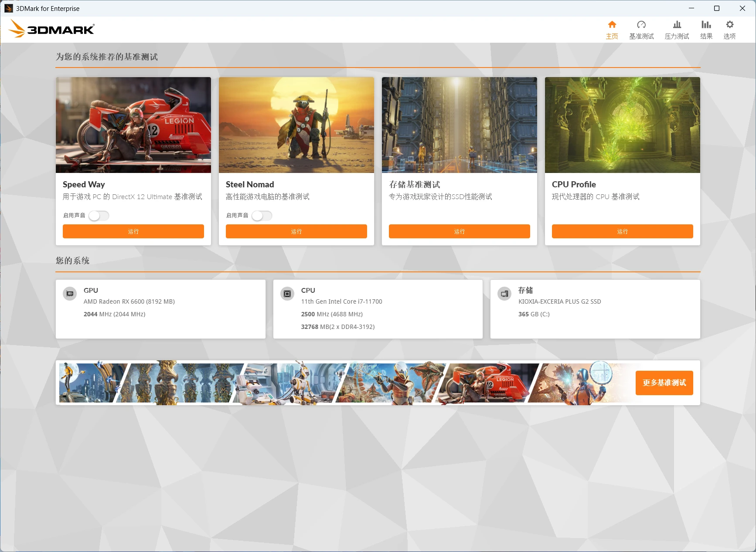Click the CPU chip icon in system panel
The image size is (756, 552).
click(x=287, y=294)
